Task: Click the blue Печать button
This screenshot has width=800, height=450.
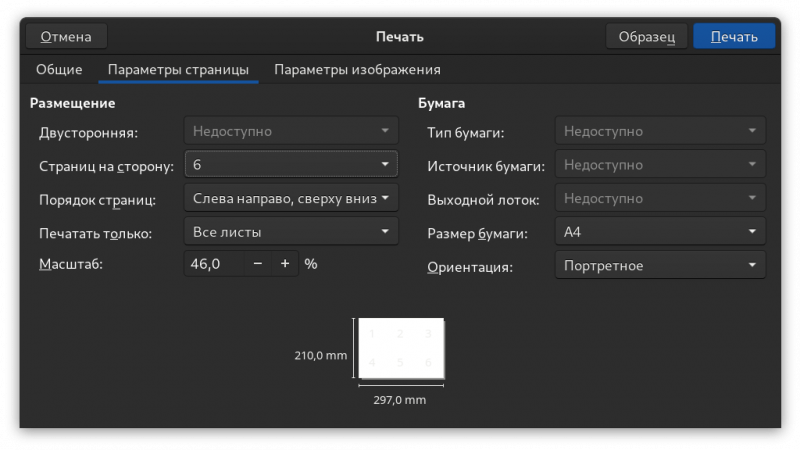Action: click(734, 37)
